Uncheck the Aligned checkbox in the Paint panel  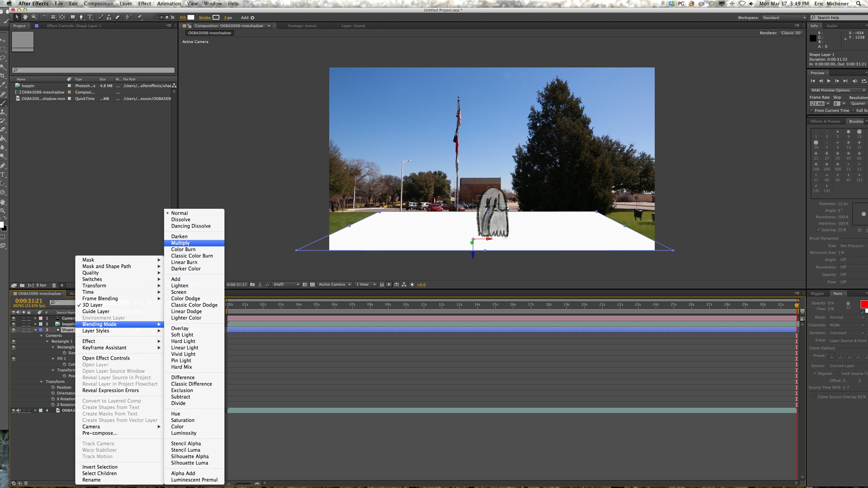click(x=814, y=374)
